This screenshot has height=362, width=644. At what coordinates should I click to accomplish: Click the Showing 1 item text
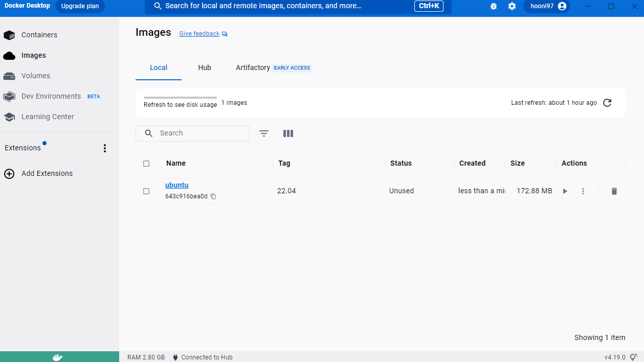click(x=600, y=337)
